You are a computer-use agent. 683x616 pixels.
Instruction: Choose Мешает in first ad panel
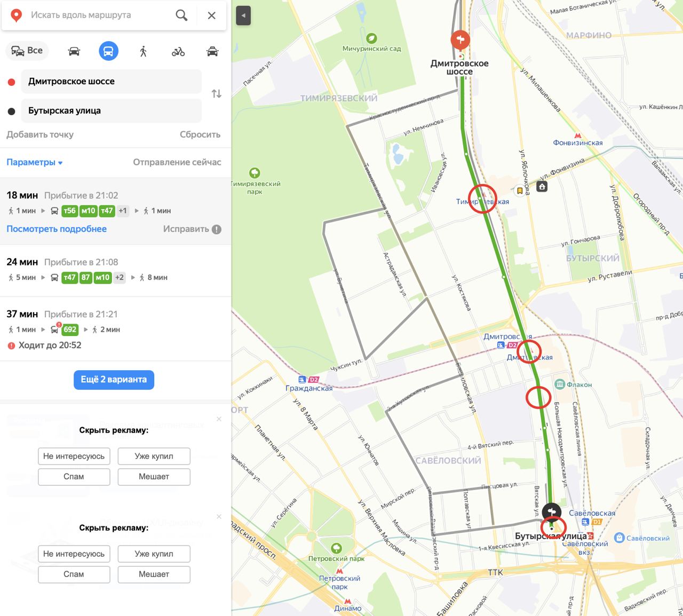click(x=154, y=476)
